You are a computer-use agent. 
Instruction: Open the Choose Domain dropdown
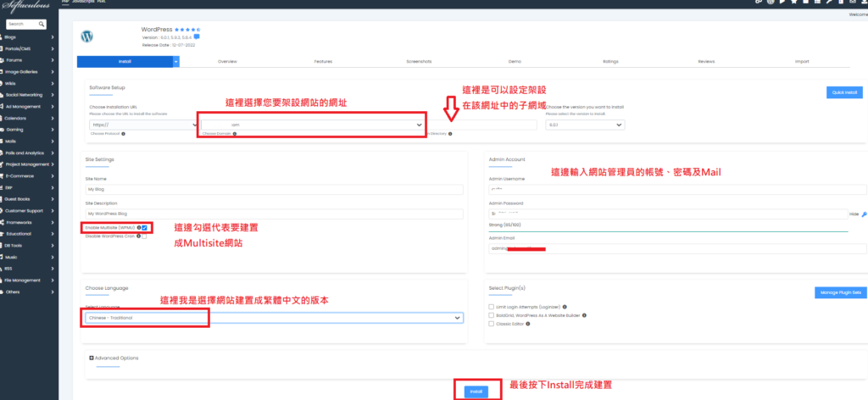coord(311,125)
